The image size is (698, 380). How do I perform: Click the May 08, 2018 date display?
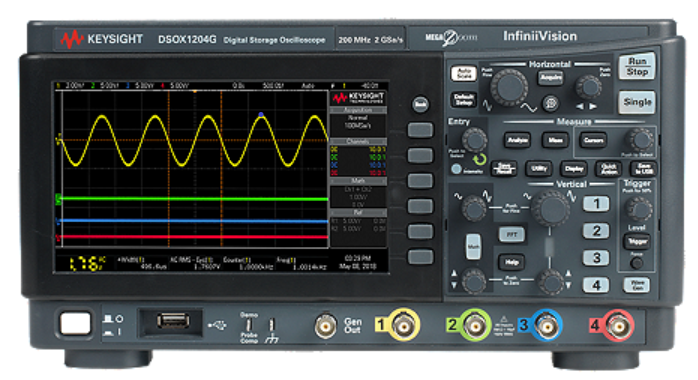(x=358, y=267)
